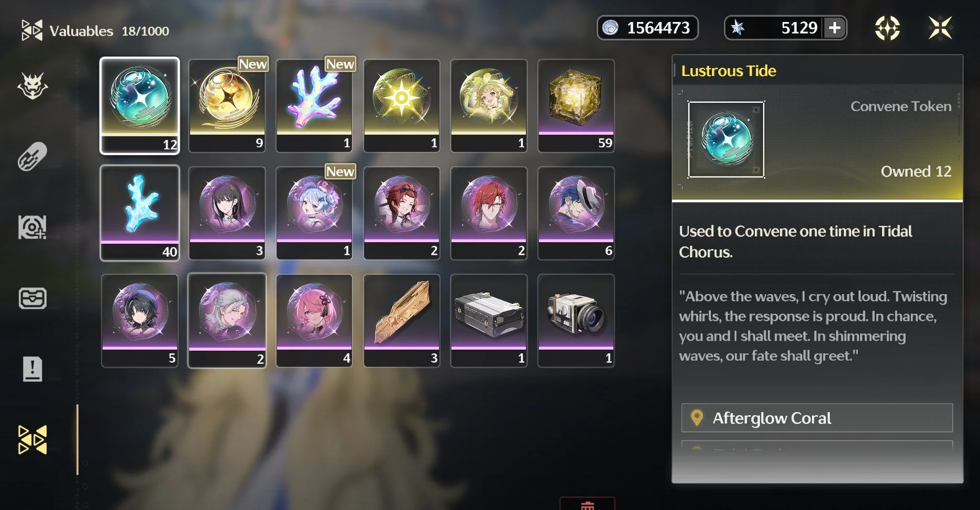Open the Afterglow Coral source link
980x510 pixels.
(817, 418)
